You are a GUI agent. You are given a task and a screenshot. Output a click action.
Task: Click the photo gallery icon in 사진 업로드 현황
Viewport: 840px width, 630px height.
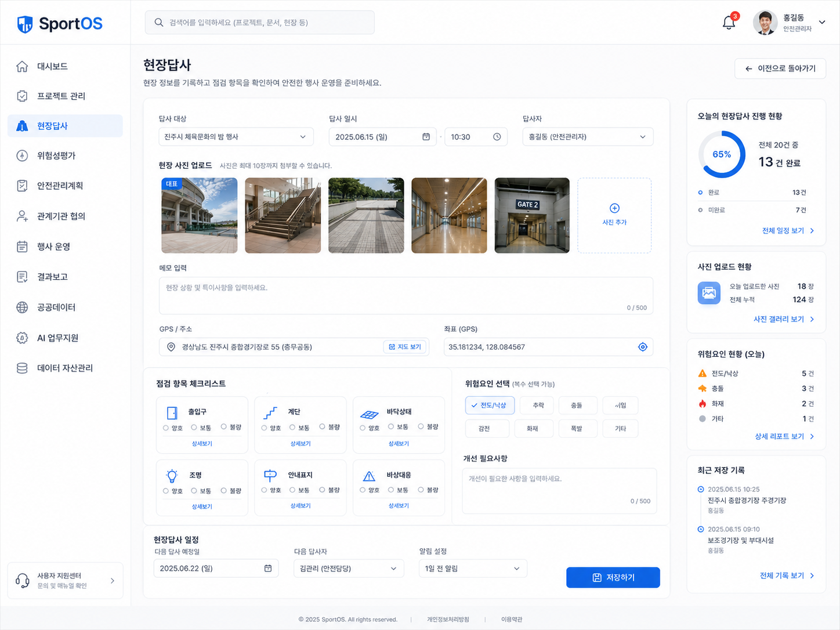[x=709, y=293]
